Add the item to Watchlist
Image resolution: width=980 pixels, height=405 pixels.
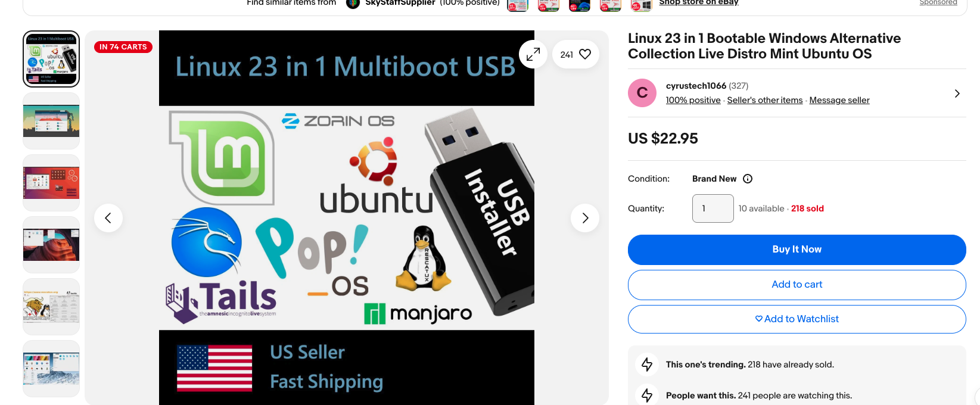coord(797,319)
